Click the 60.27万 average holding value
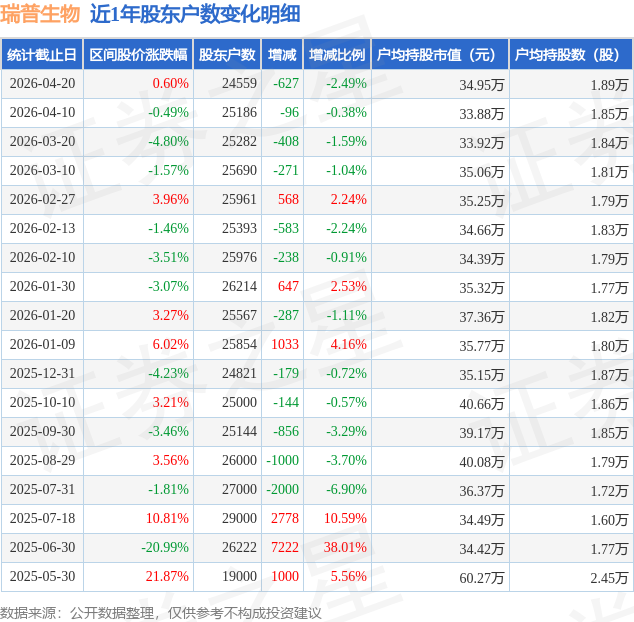This screenshot has height=622, width=634. 481,577
